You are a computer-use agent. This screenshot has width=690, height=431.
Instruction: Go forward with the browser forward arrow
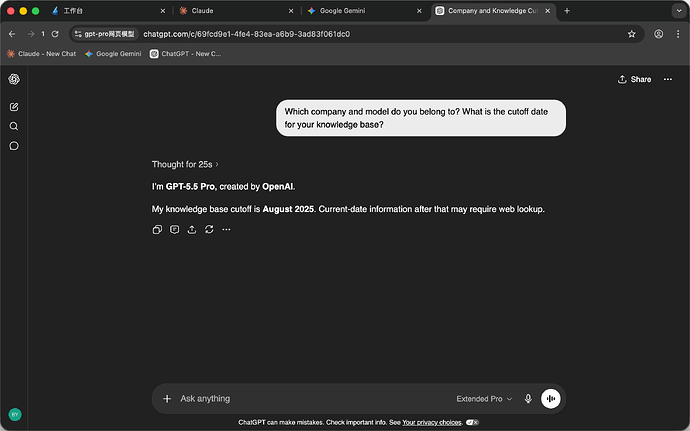point(31,34)
